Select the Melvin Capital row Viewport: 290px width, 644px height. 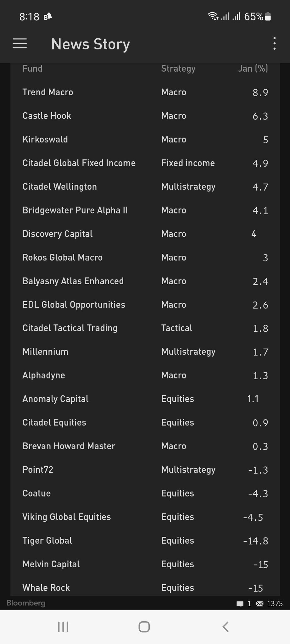click(145, 564)
